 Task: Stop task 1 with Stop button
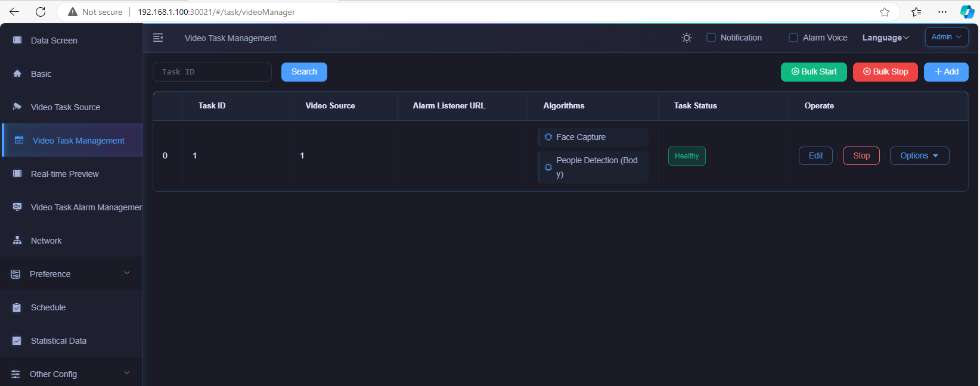[861, 155]
